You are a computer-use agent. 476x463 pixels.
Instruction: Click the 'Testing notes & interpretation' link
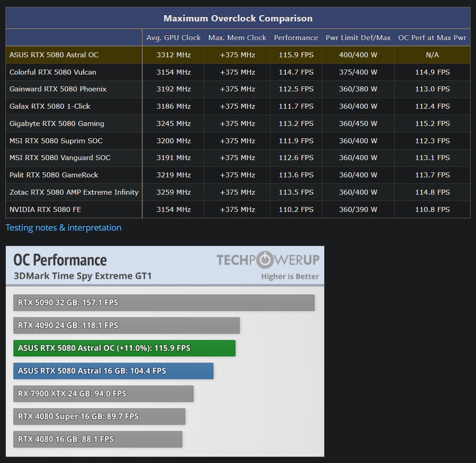(x=63, y=227)
